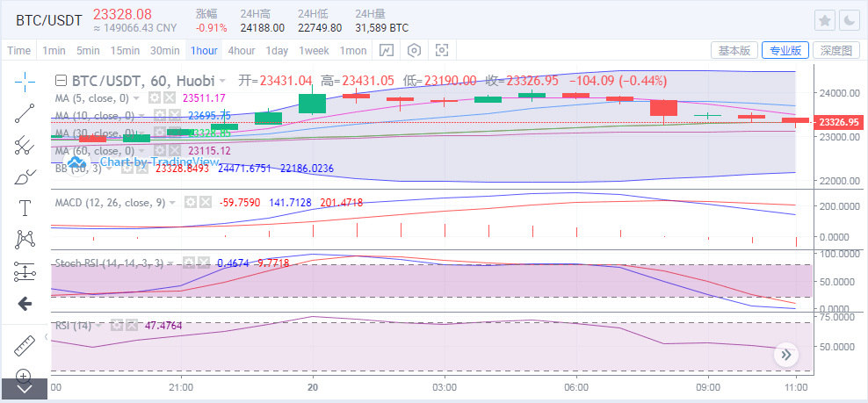Image resolution: width=868 pixels, height=403 pixels.
Task: Open the measure ruler tool
Action: (25, 346)
